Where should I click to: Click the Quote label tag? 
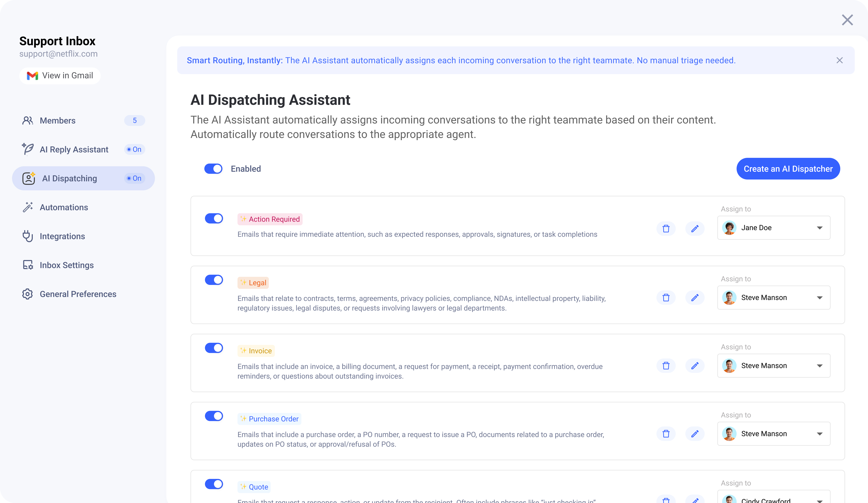click(x=254, y=487)
